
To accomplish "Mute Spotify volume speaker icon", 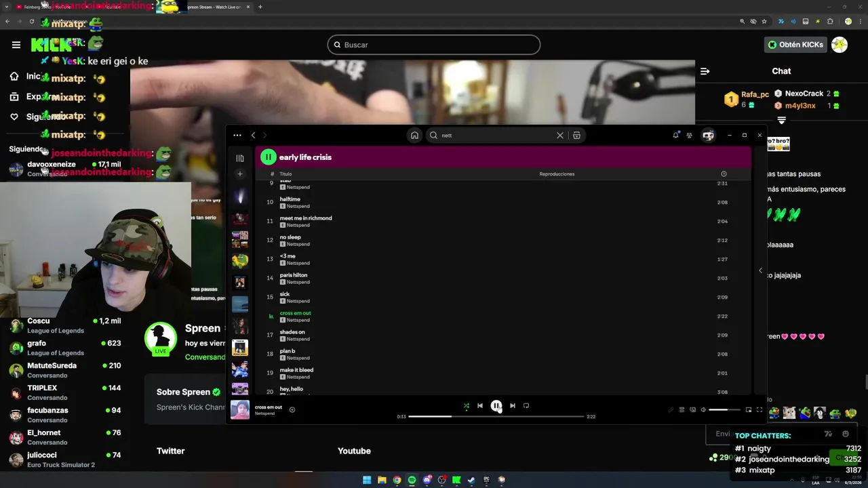I will [x=703, y=409].
